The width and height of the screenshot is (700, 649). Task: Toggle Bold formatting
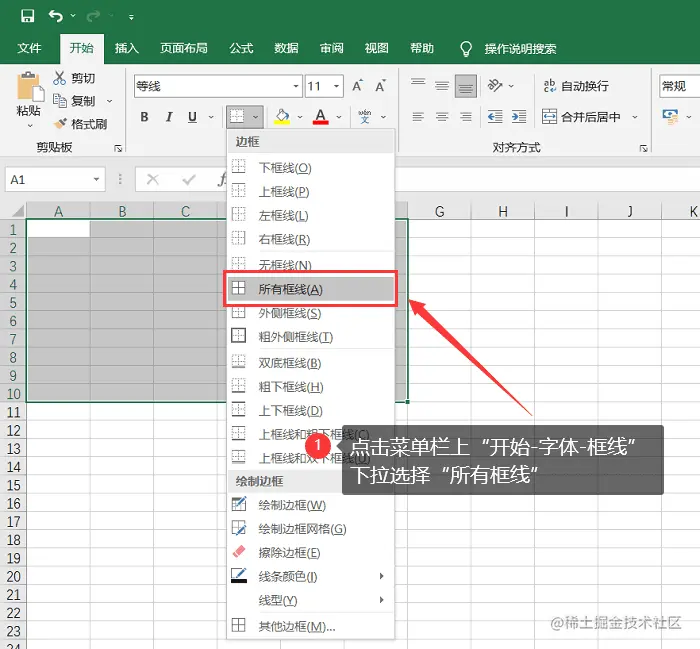click(x=144, y=117)
